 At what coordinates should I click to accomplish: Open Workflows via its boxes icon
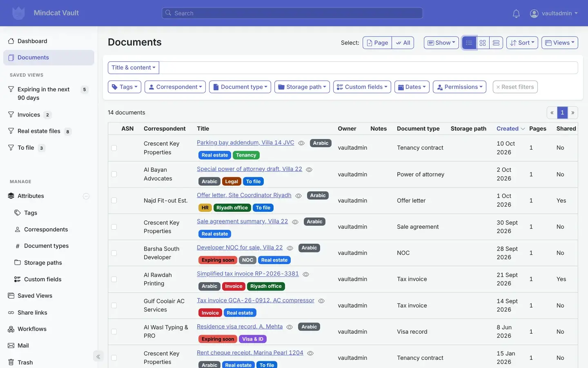point(11,329)
